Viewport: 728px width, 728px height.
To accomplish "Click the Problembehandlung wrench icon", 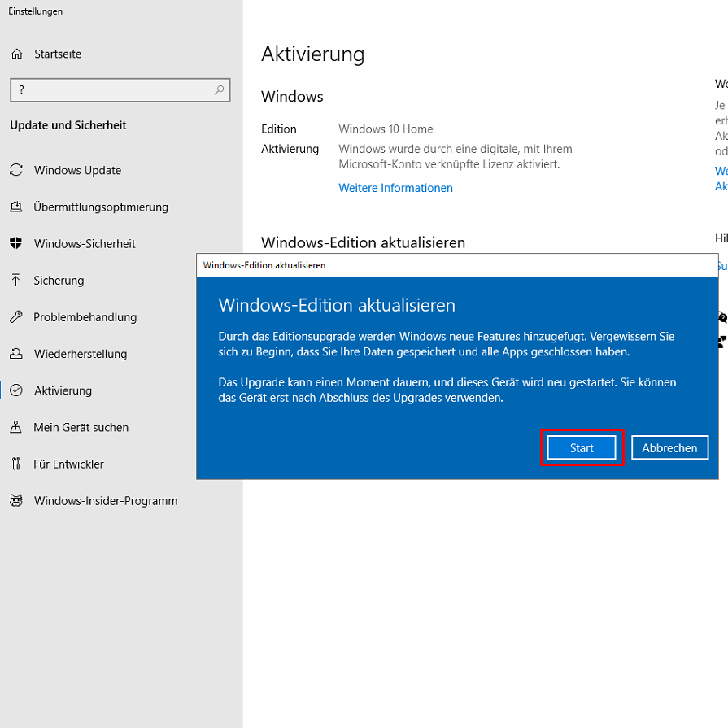I will click(15, 317).
